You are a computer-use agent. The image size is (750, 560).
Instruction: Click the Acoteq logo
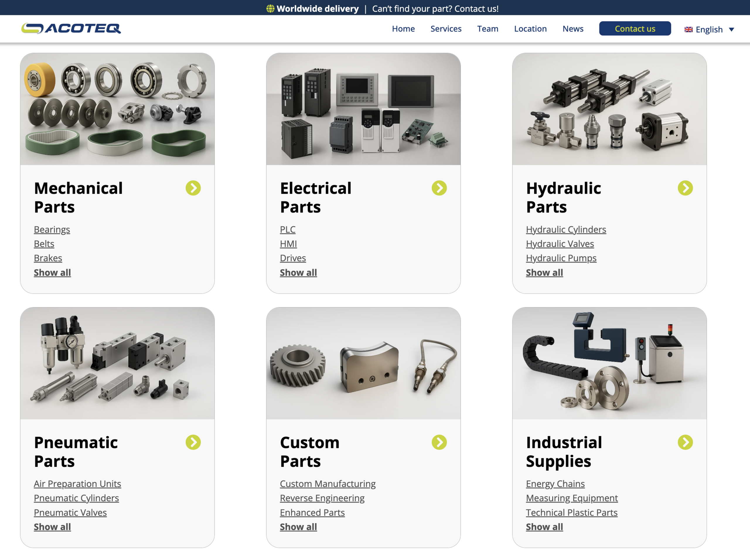[x=71, y=28]
